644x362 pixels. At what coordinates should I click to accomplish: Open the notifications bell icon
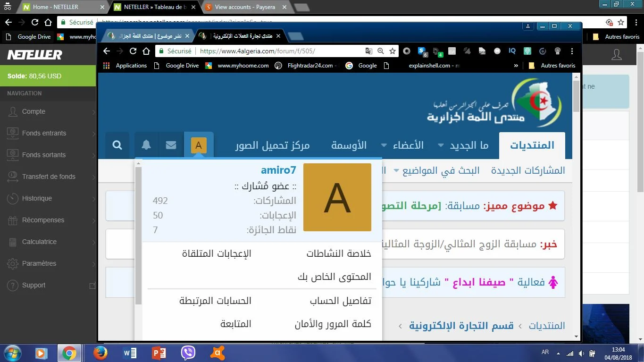(x=146, y=145)
